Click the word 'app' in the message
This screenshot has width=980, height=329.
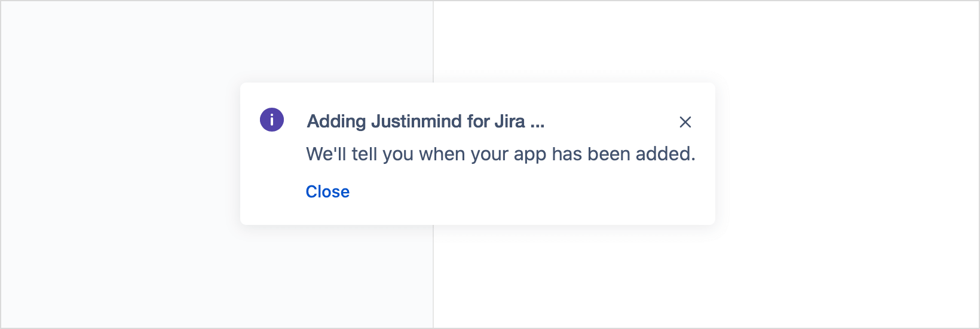[x=530, y=156]
